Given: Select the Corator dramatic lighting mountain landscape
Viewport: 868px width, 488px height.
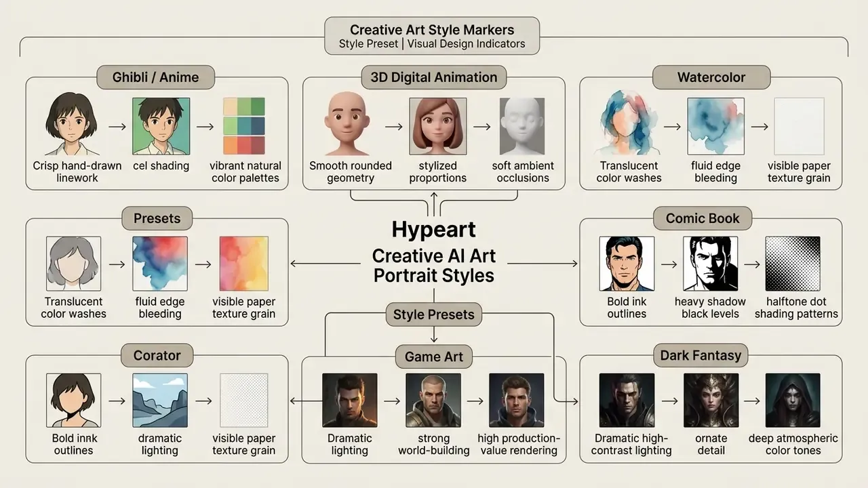Looking at the screenshot, I should pos(160,401).
